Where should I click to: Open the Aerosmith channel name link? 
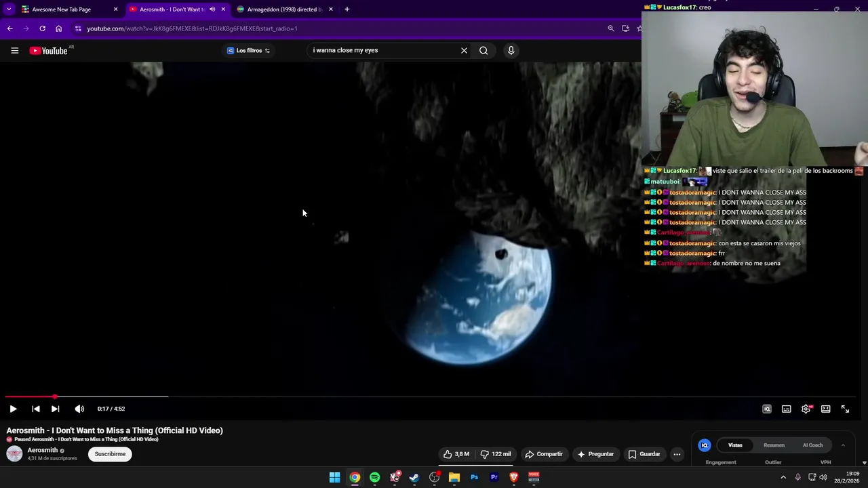[x=42, y=450]
